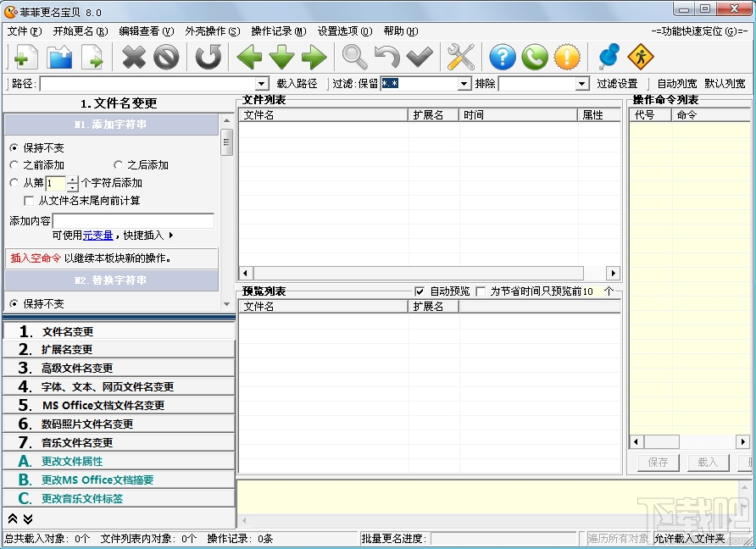Image resolution: width=756 pixels, height=549 pixels.
Task: Open the 排除 dropdown arrow
Action: click(x=582, y=84)
